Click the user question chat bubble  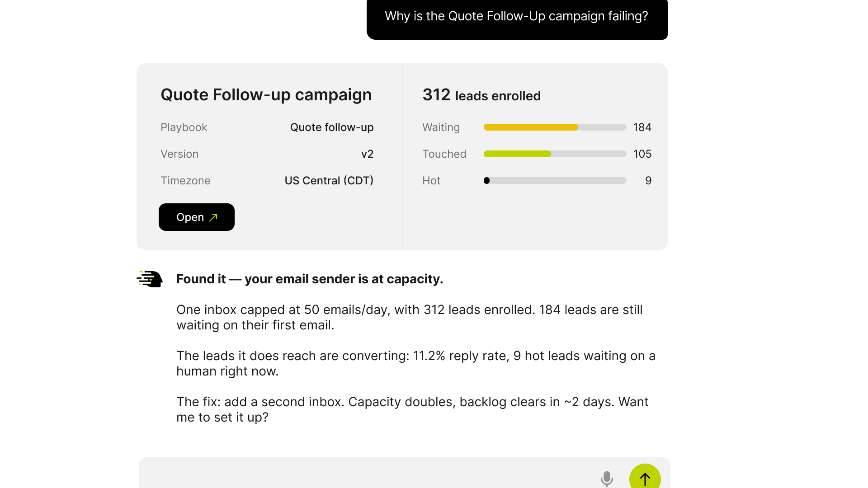(x=517, y=18)
